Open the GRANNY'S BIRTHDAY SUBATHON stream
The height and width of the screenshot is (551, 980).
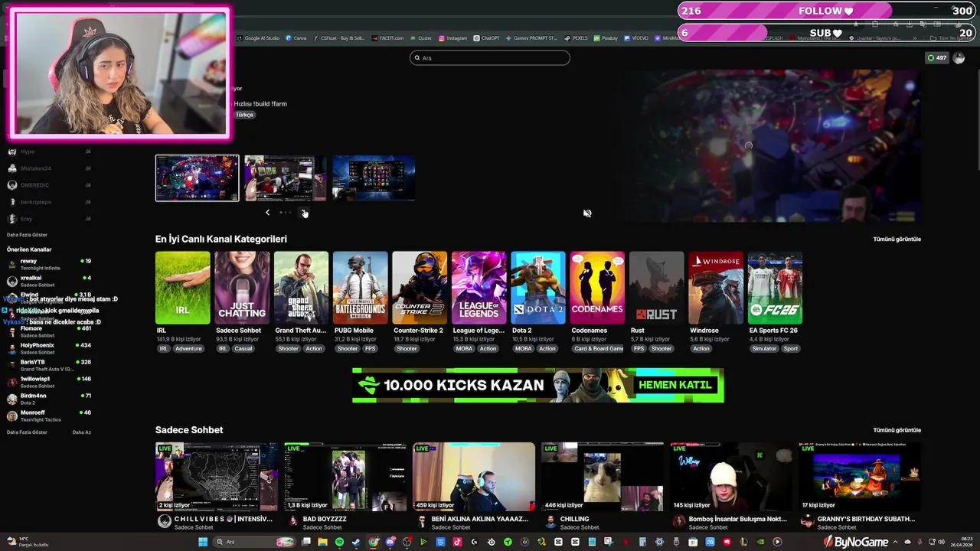click(x=860, y=477)
